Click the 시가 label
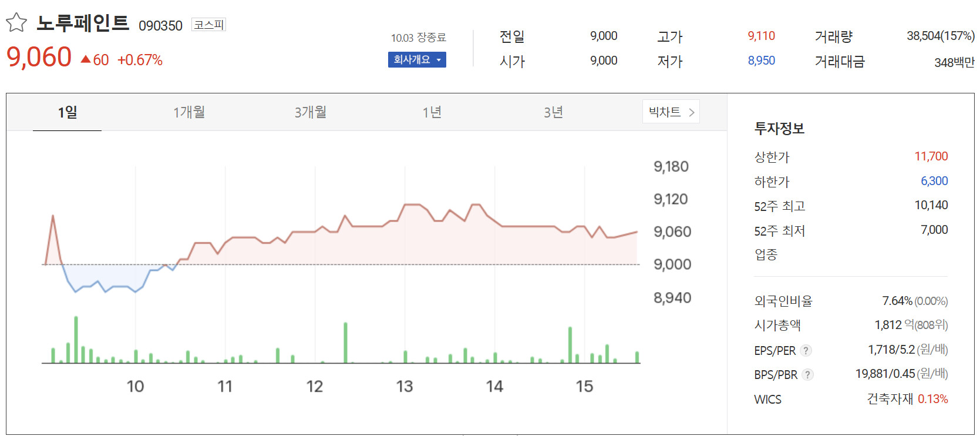Image resolution: width=980 pixels, height=436 pixels. tap(512, 61)
